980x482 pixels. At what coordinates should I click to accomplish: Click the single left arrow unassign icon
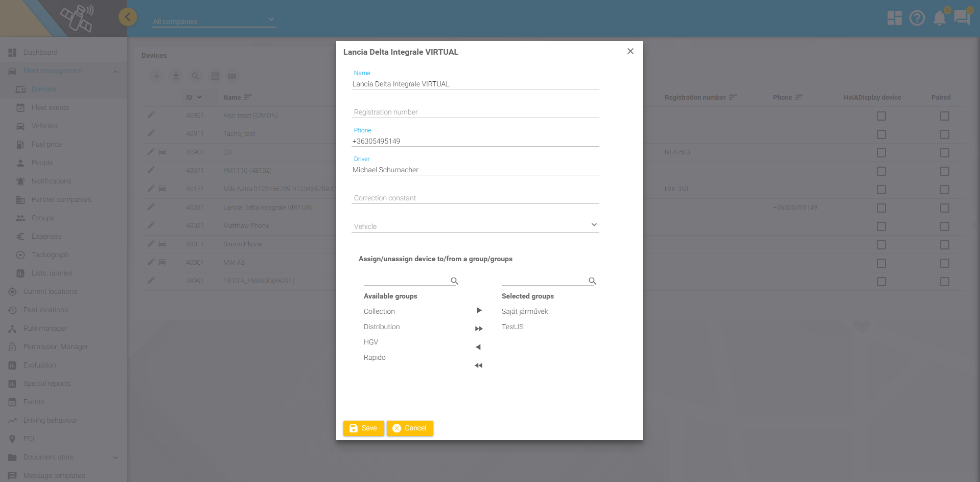tap(478, 347)
